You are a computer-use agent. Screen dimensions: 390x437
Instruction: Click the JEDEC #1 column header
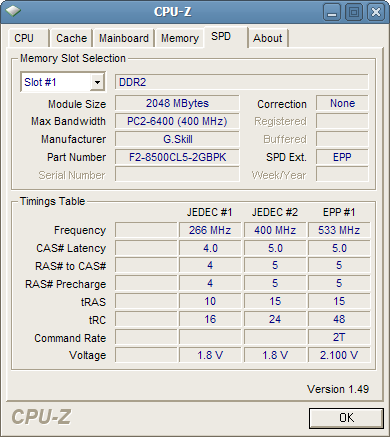[x=209, y=212]
